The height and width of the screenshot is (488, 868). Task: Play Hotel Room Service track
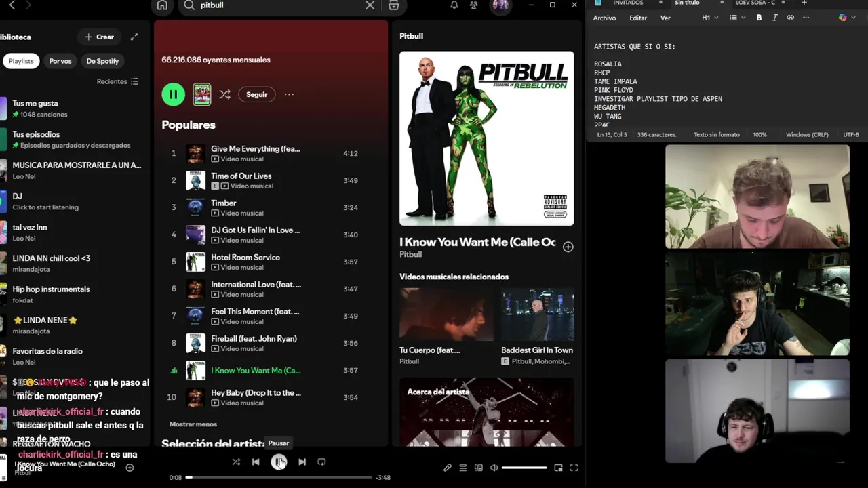[271, 262]
